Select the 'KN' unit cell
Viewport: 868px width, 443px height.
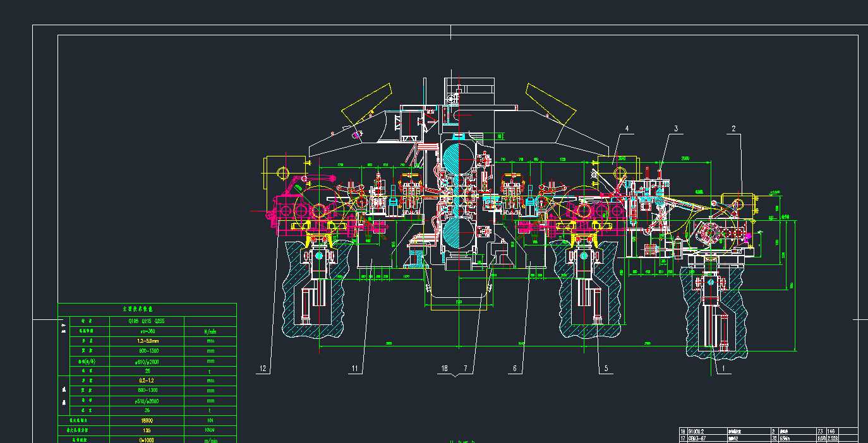click(210, 420)
